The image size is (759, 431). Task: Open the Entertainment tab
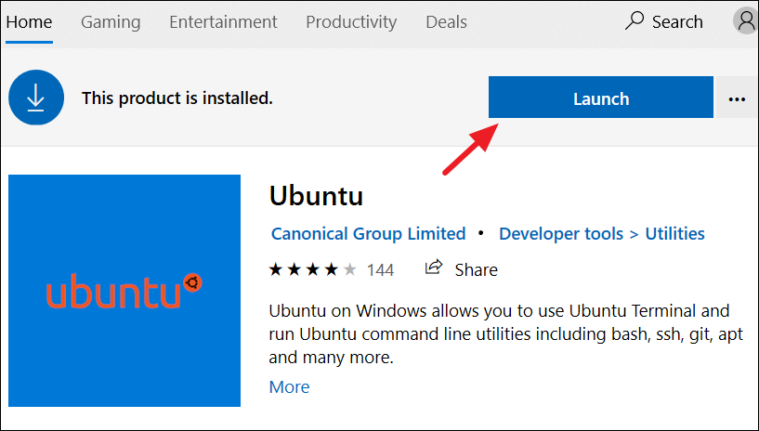point(223,22)
